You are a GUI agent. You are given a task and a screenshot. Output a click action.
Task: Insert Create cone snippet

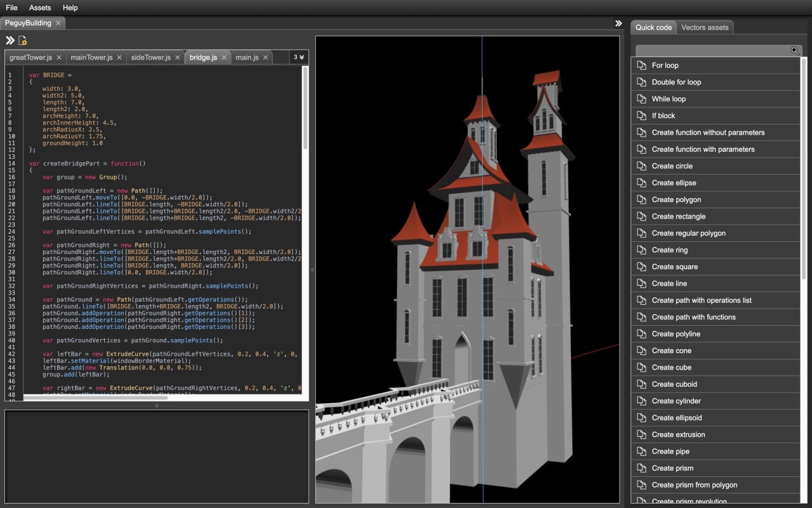coord(716,351)
